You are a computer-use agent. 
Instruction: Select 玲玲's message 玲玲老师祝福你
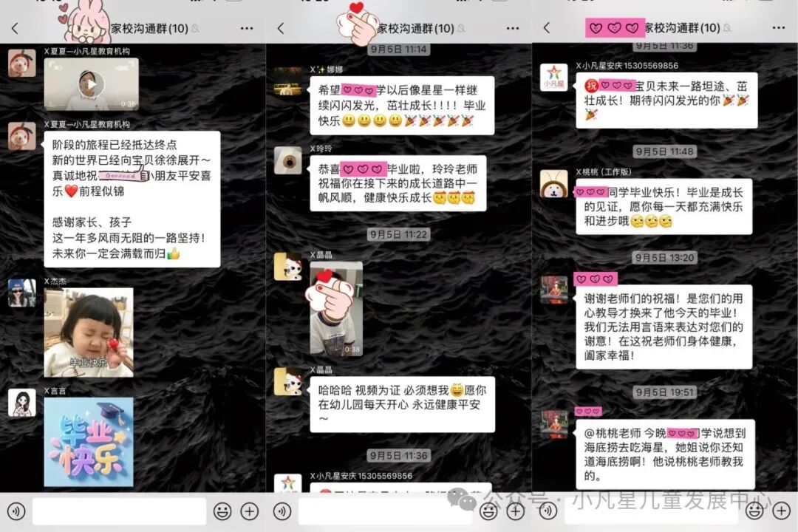coord(398,183)
